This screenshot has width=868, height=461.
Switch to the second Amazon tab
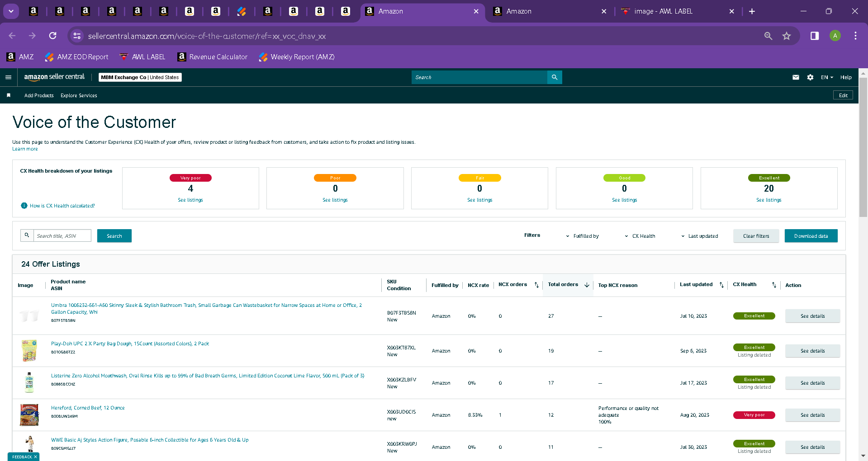[550, 11]
